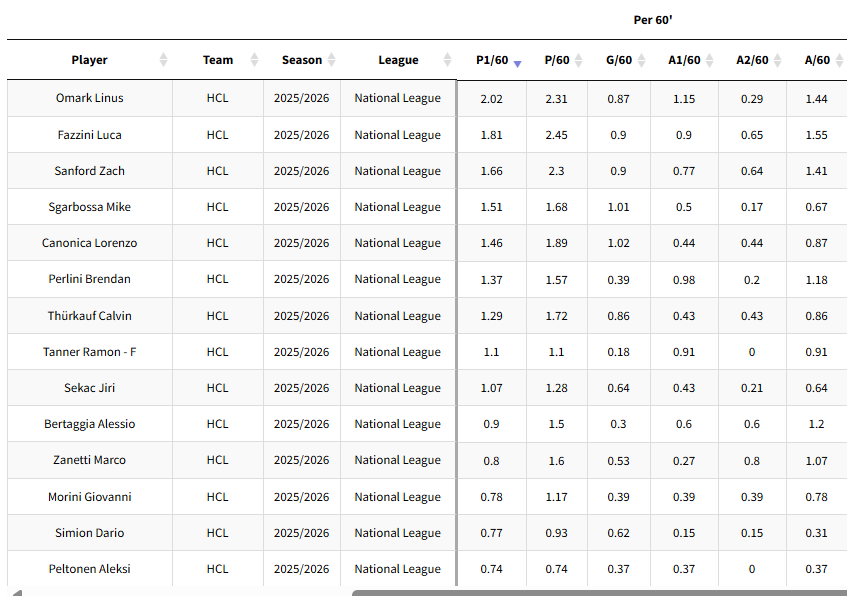Click the Team column sort arrows

pos(254,60)
